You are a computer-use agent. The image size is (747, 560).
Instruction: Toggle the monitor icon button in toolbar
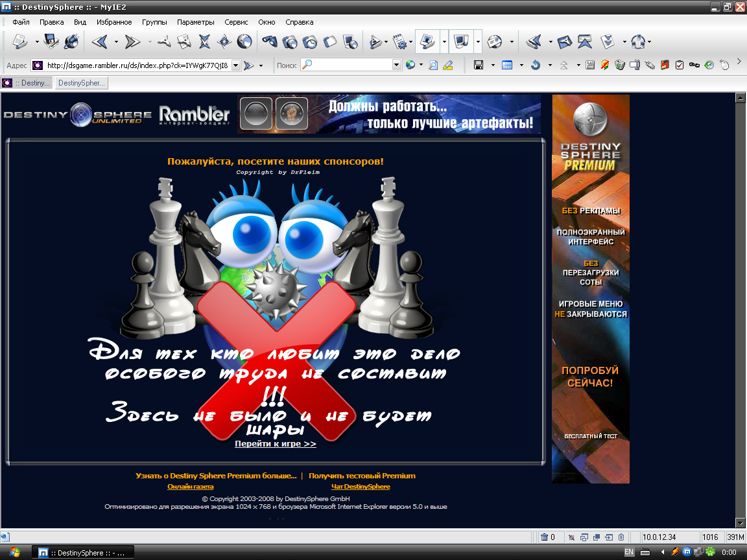pos(461,42)
